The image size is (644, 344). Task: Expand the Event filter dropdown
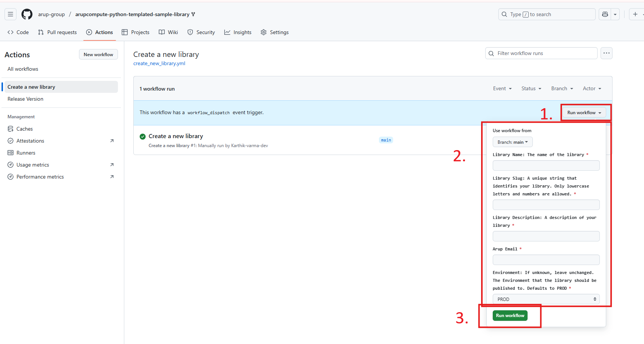point(502,88)
